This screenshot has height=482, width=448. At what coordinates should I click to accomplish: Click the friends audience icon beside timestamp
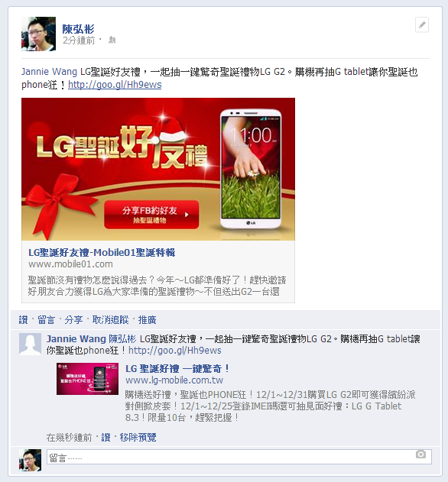click(112, 40)
